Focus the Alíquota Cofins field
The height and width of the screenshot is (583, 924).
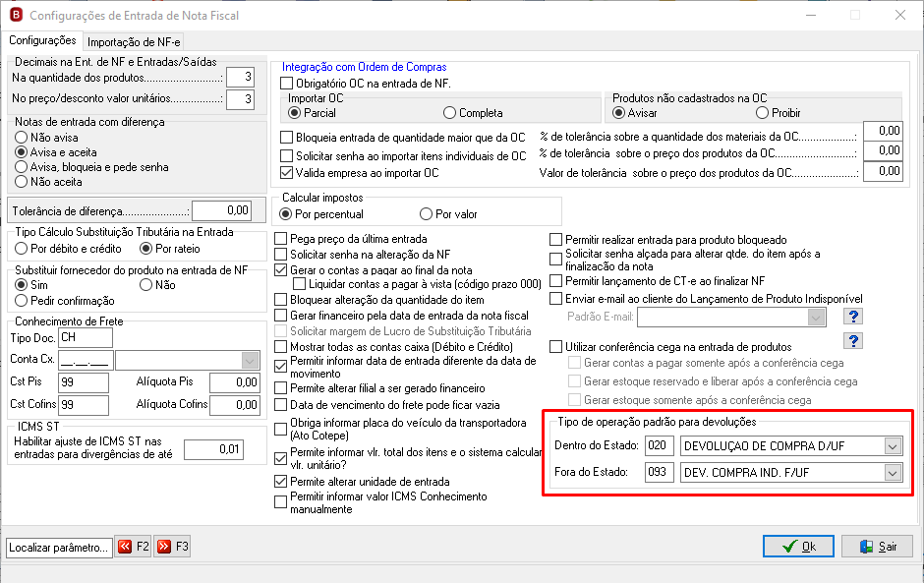(x=235, y=405)
